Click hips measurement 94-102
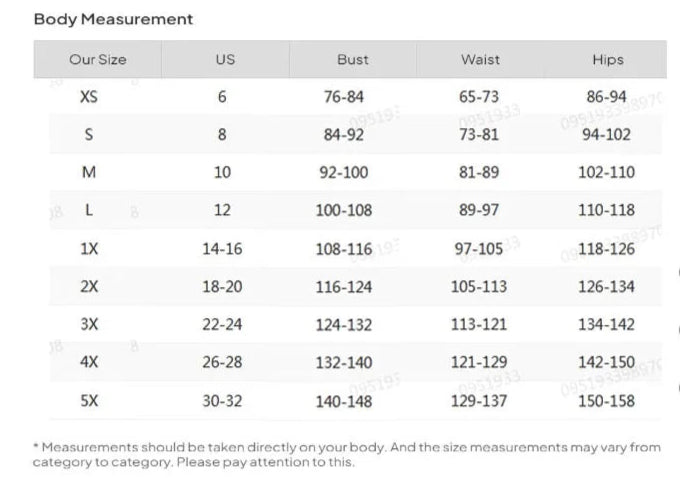Screen dimensions: 680x478 [x=606, y=135]
